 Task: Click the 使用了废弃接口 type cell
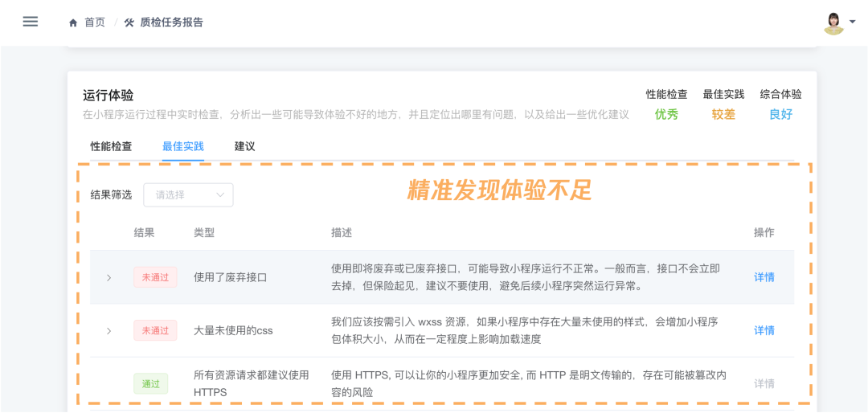point(231,277)
